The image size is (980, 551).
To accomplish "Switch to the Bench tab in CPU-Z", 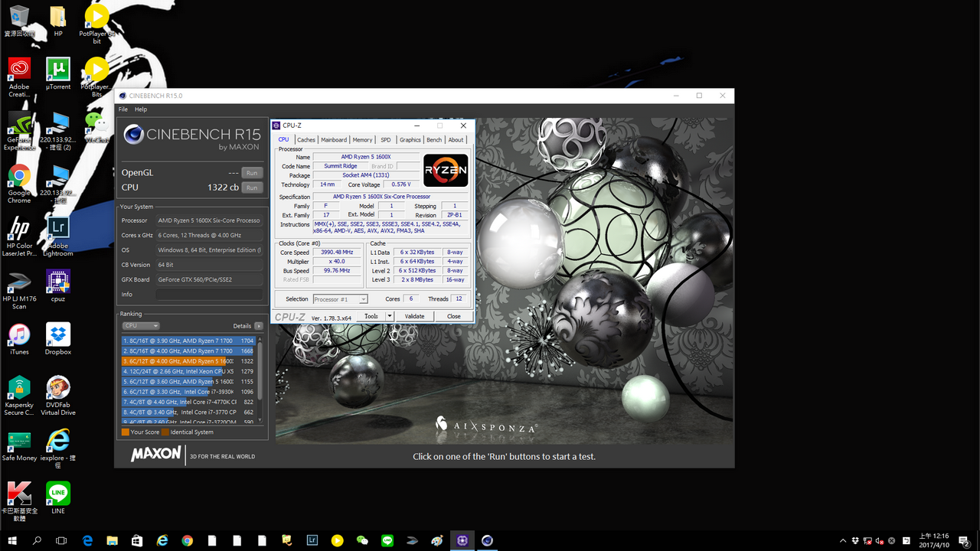I will [434, 140].
